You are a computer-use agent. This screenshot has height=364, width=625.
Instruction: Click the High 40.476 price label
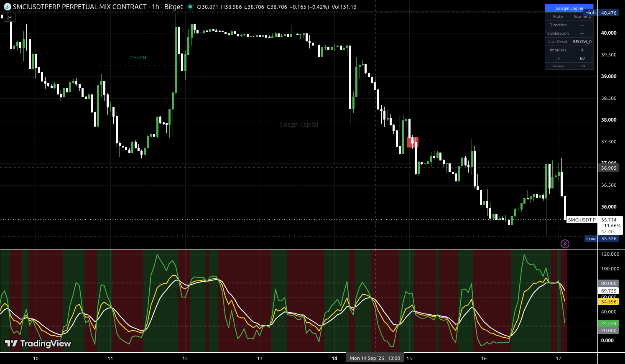602,13
